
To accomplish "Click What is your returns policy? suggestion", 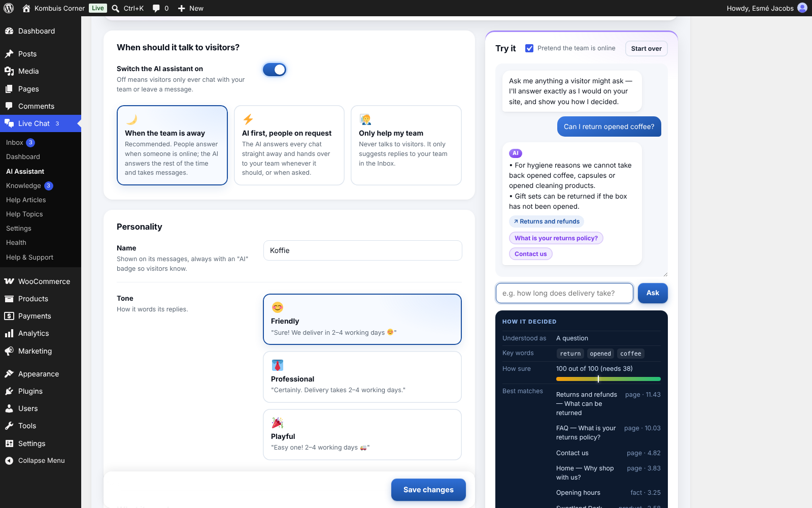I will click(x=556, y=238).
